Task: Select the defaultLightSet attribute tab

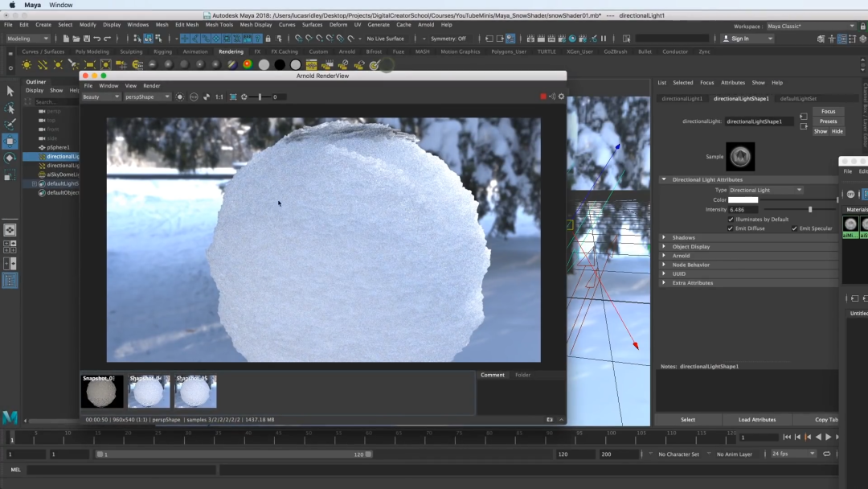Action: [x=798, y=99]
